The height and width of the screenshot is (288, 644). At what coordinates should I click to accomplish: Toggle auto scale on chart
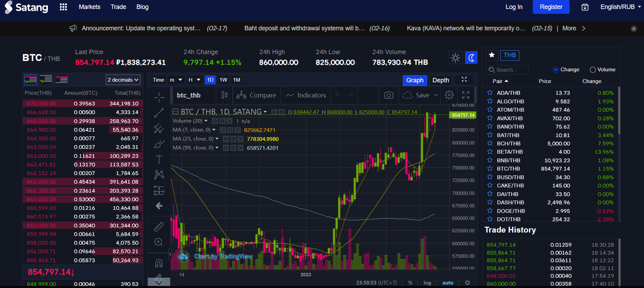point(448,283)
